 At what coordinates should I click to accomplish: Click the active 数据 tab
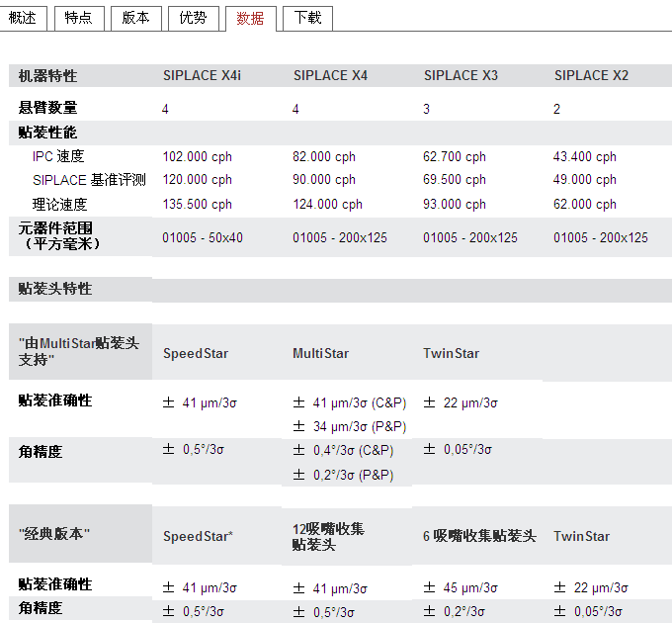[x=250, y=18]
